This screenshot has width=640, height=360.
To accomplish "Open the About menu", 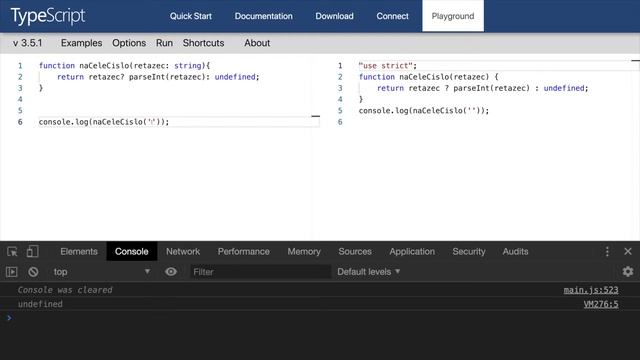I will coord(257,43).
